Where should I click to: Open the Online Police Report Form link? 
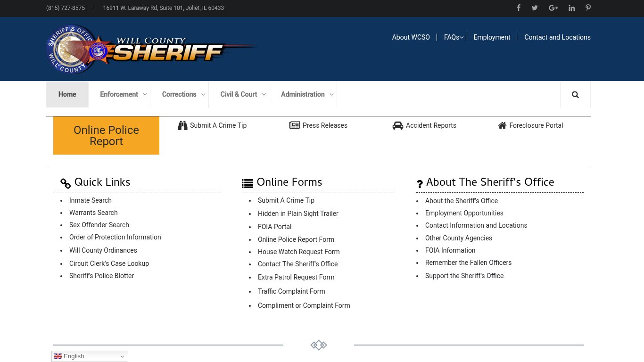pyautogui.click(x=296, y=239)
